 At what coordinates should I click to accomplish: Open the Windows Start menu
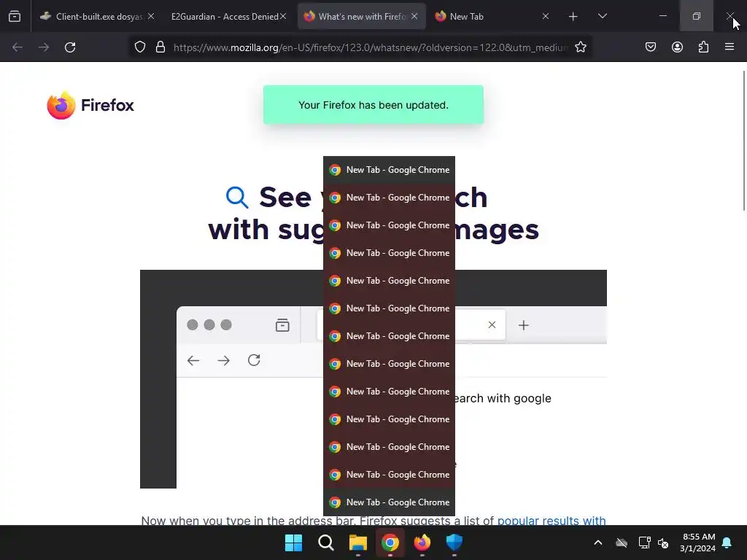tap(293, 542)
